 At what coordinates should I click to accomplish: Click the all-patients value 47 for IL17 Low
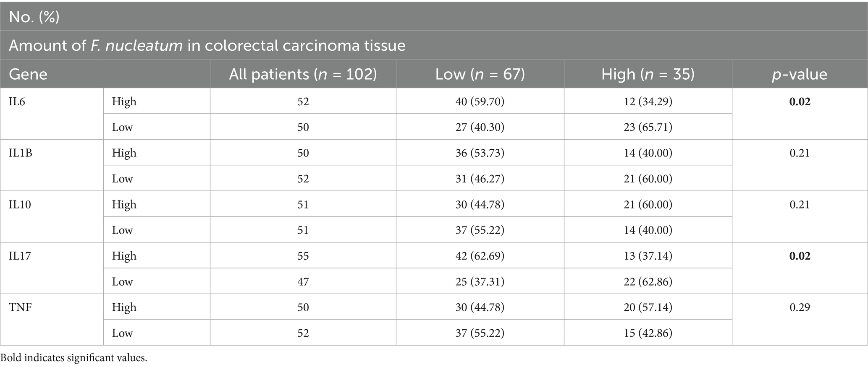(x=303, y=281)
